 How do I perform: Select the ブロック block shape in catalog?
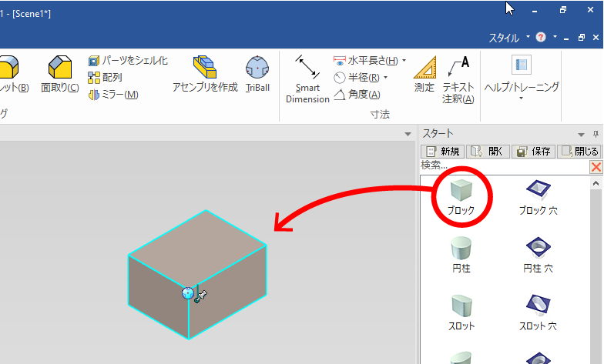pos(461,197)
